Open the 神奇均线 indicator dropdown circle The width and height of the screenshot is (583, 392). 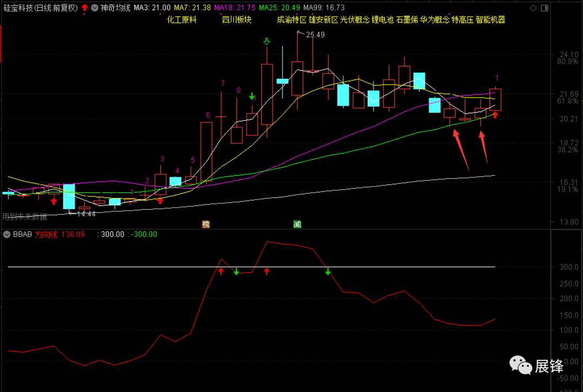[x=94, y=8]
